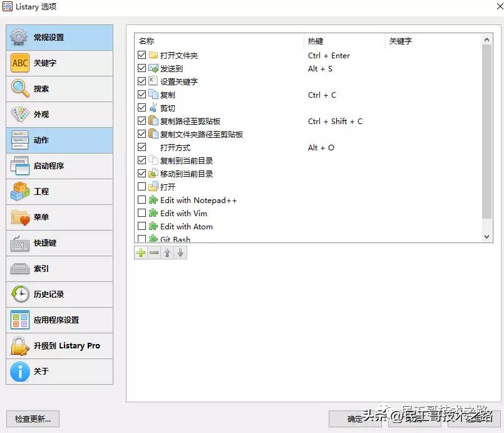This screenshot has width=504, height=433.
Task: Toggle the 复制路径至剪贴板 checkbox
Action: (141, 121)
